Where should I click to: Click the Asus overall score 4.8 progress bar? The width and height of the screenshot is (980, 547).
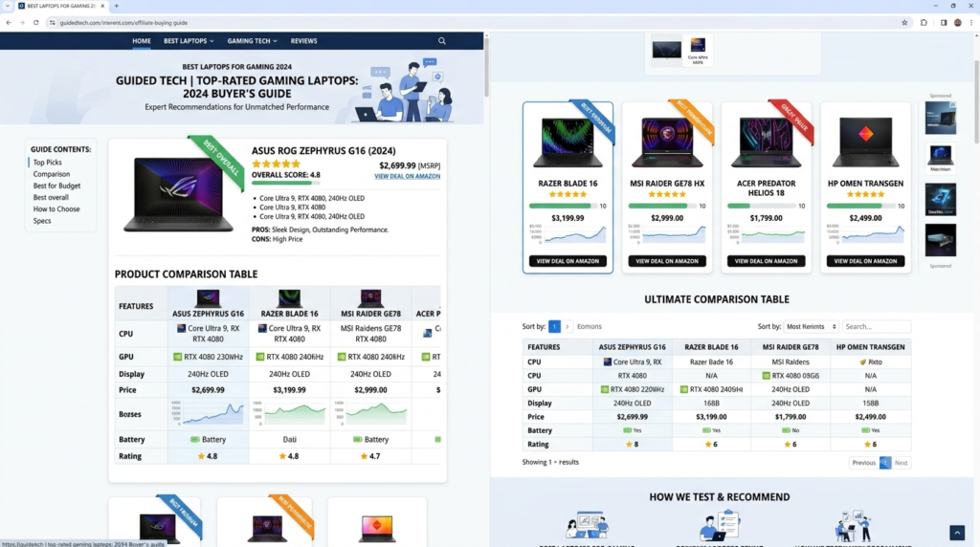tap(285, 183)
